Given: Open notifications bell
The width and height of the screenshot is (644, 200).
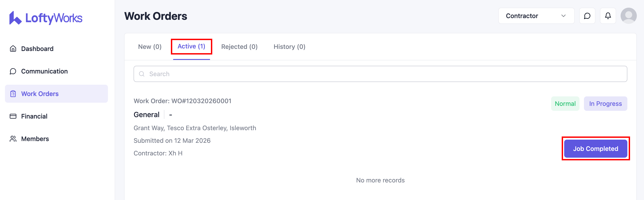Looking at the screenshot, I should 608,16.
